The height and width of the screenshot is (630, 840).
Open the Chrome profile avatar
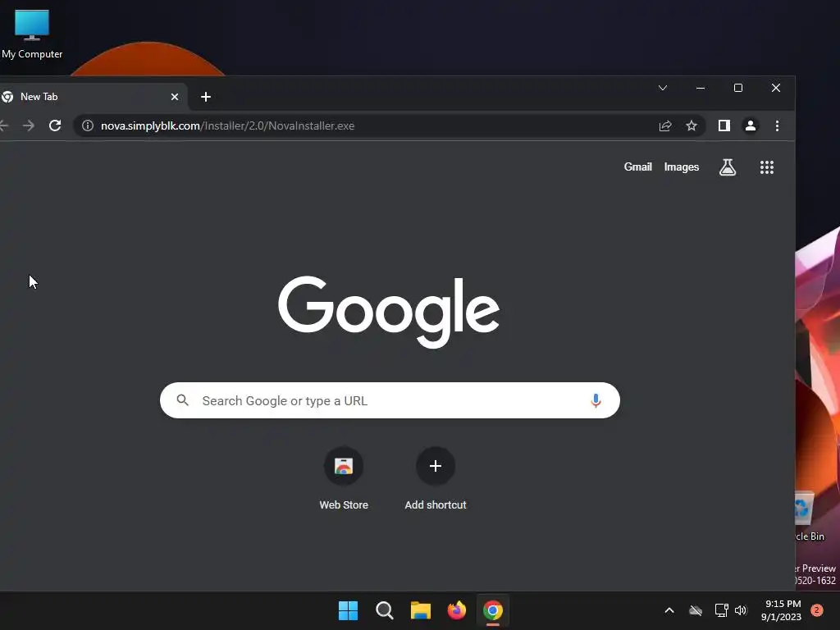tap(751, 126)
